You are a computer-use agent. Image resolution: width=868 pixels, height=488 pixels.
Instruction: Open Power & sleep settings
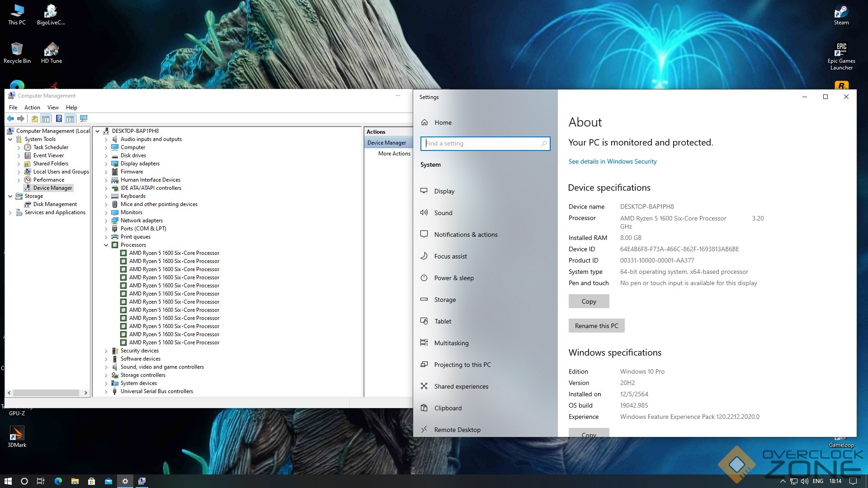tap(453, 278)
